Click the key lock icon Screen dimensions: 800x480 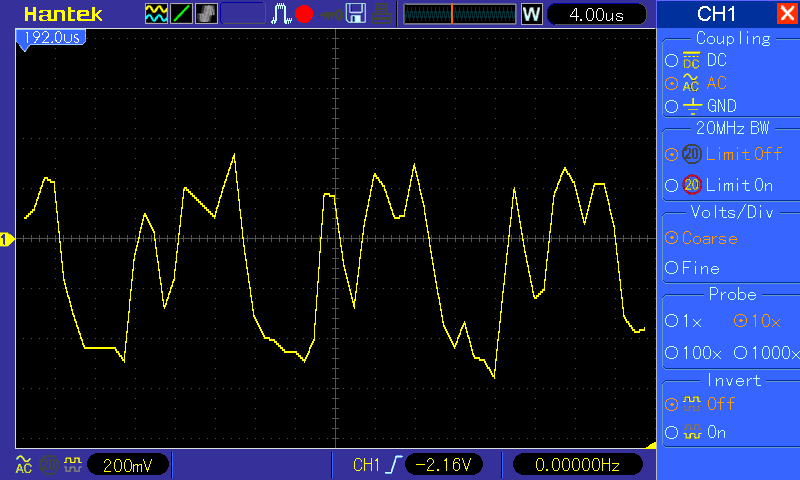click(x=331, y=15)
